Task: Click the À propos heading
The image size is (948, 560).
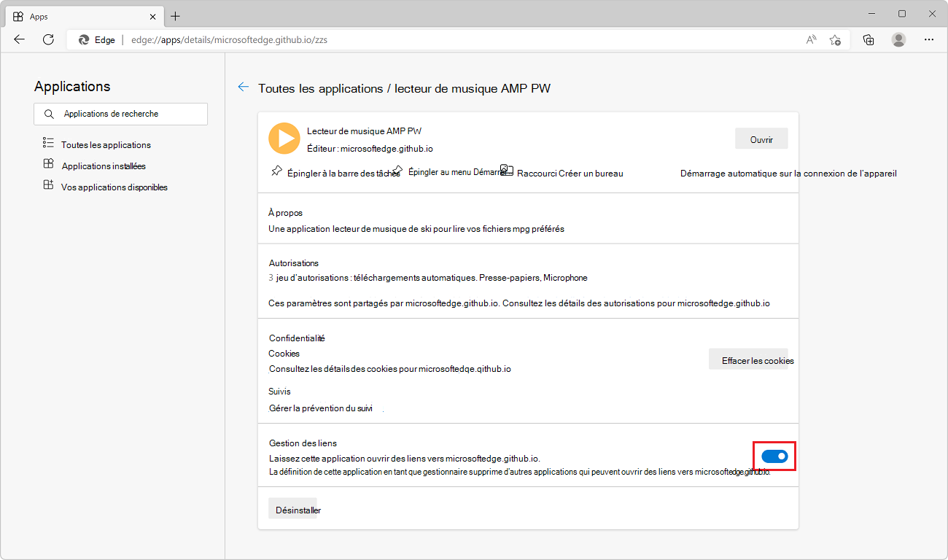Action: pos(286,213)
